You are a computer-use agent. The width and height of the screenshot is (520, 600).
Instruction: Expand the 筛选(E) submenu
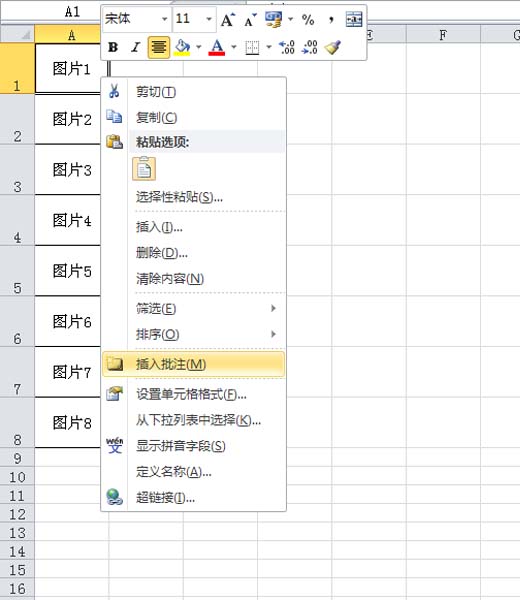(194, 308)
